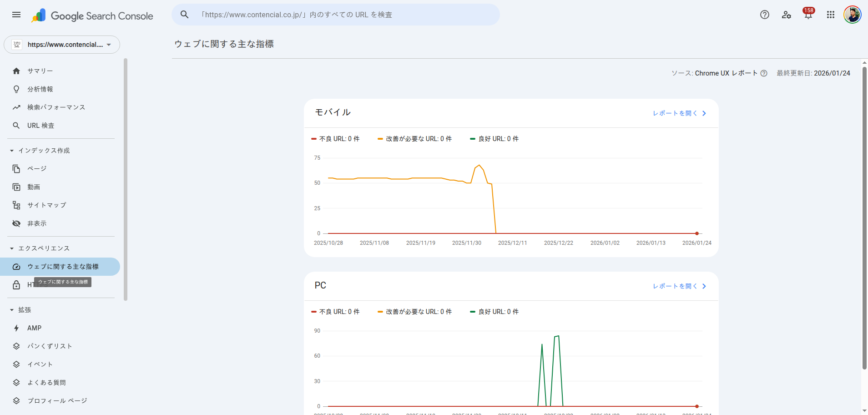Open the モバイル report link
The width and height of the screenshot is (868, 415).
(x=679, y=113)
